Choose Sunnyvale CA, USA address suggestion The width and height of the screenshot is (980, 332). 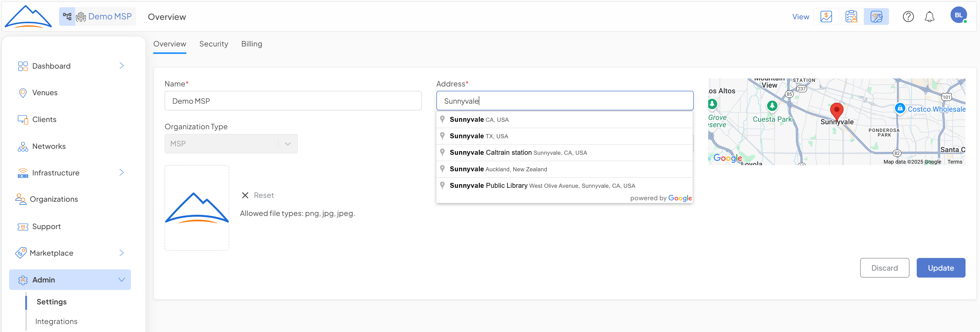click(x=479, y=120)
